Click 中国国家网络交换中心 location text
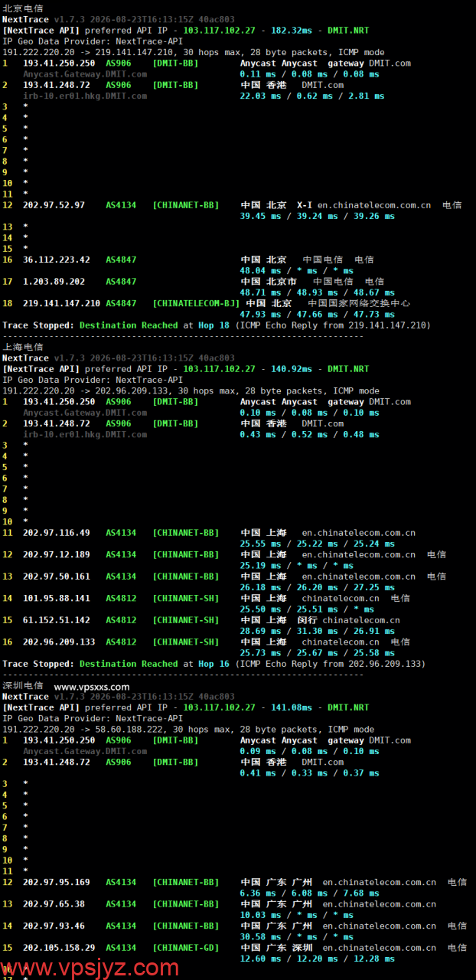This screenshot has width=476, height=980. (359, 303)
